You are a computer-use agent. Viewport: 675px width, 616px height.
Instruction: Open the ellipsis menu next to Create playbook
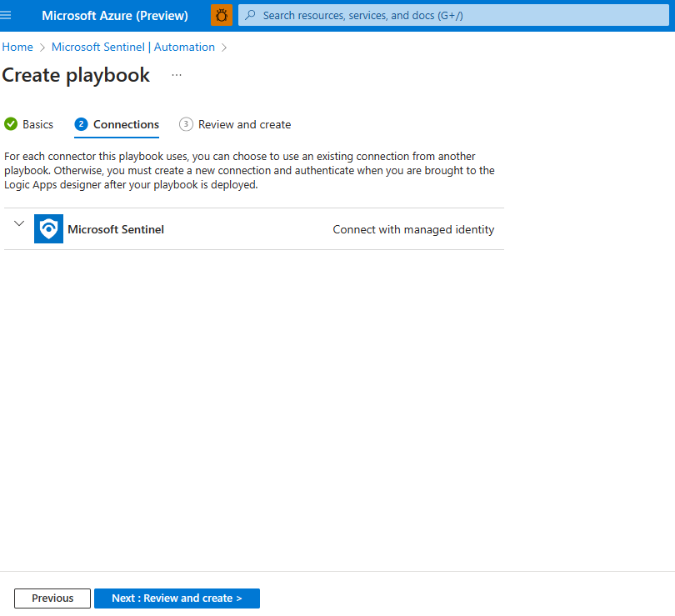(x=176, y=75)
